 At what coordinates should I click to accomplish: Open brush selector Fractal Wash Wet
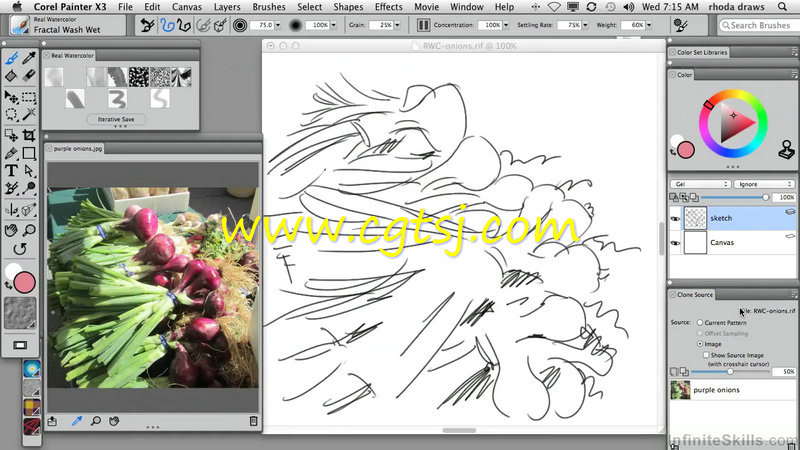pyautogui.click(x=67, y=25)
